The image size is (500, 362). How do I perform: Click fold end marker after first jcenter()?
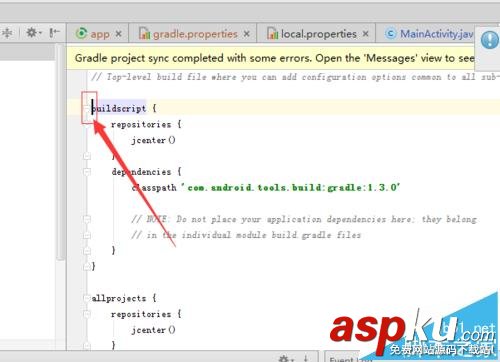pyautogui.click(x=87, y=156)
